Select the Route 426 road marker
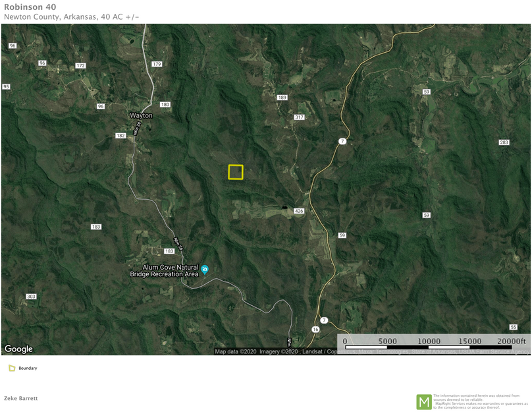The width and height of the screenshot is (532, 412). (298, 211)
